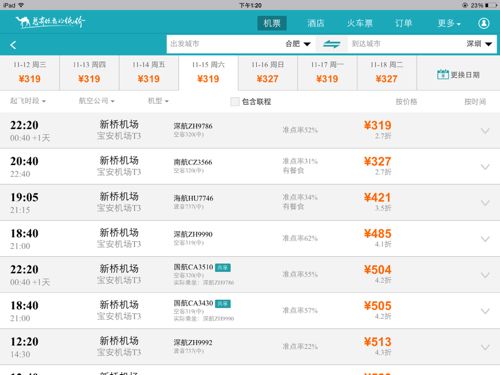Click the 共享 badge beside 国航CA3510
Image resolution: width=500 pixels, height=375 pixels.
point(223,268)
